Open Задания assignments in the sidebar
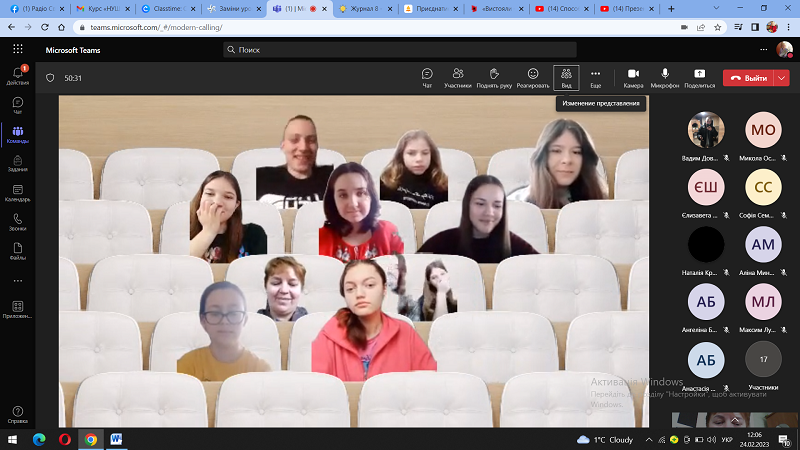The image size is (800, 450). coord(18,162)
